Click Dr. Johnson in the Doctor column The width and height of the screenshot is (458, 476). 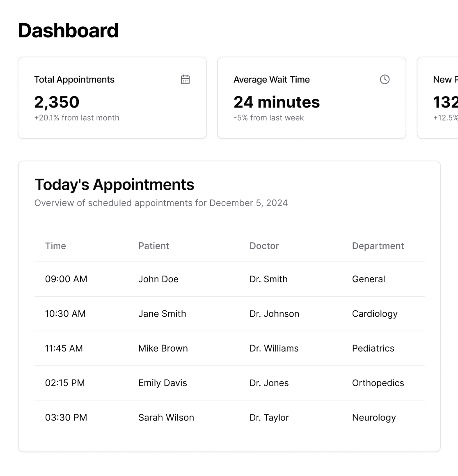274,314
